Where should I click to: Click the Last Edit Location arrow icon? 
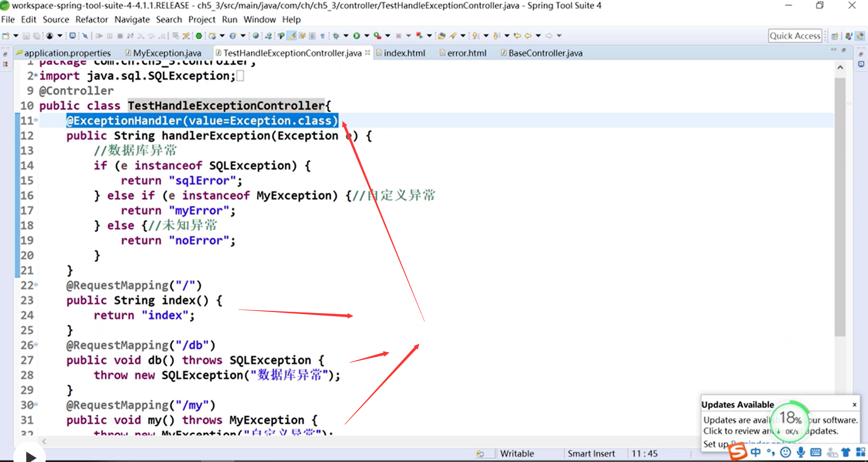[517, 36]
